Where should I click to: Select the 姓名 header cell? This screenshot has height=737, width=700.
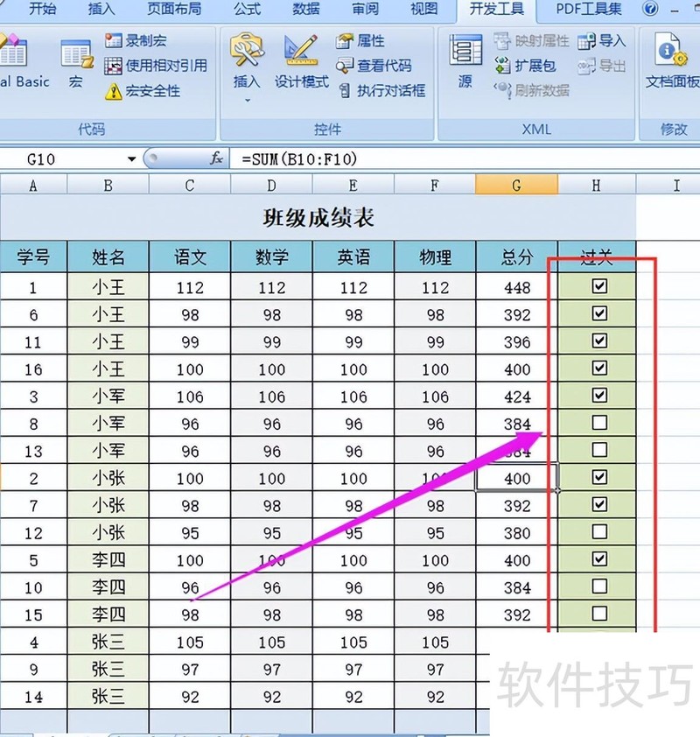tap(108, 256)
